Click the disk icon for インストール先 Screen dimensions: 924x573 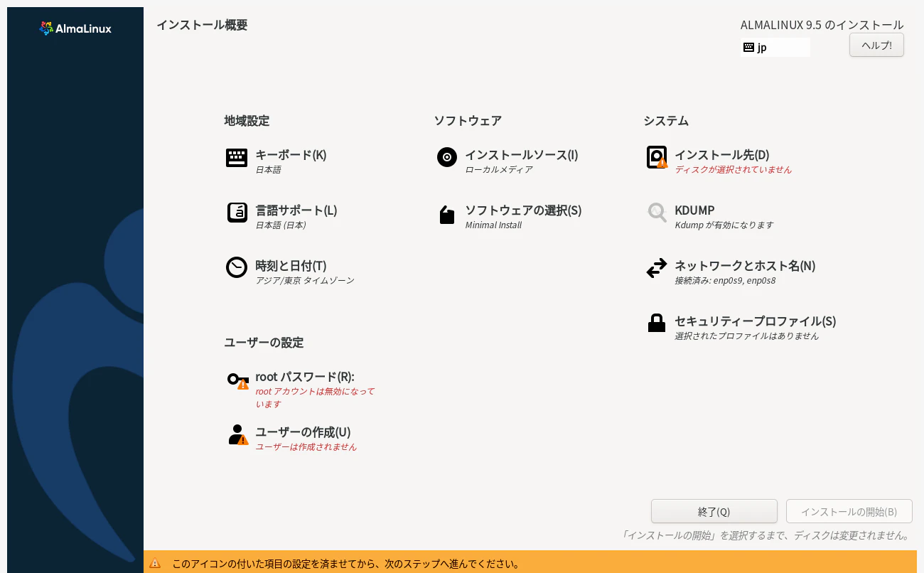pyautogui.click(x=657, y=157)
